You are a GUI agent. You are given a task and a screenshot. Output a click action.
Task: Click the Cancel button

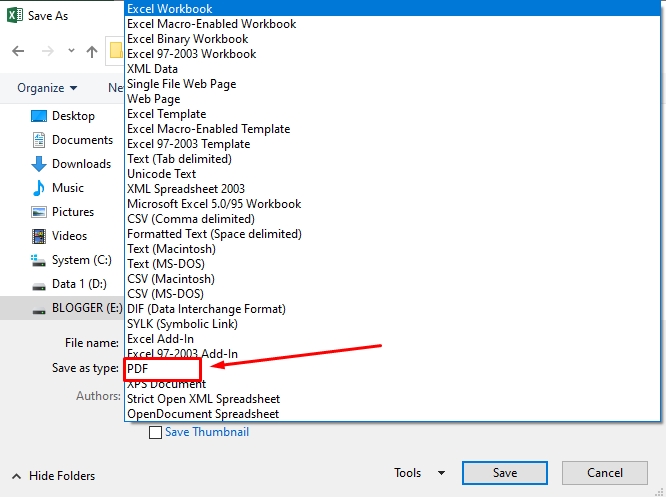(605, 473)
